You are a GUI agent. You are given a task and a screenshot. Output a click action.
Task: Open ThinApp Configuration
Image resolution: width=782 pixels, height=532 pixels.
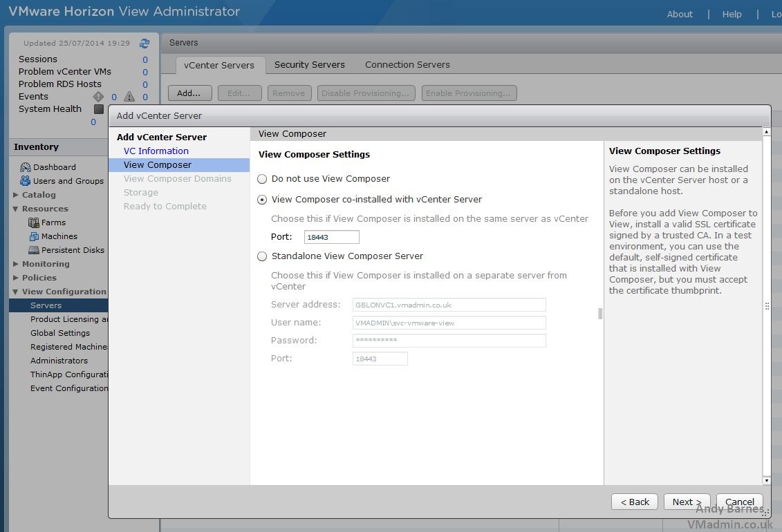(x=69, y=374)
